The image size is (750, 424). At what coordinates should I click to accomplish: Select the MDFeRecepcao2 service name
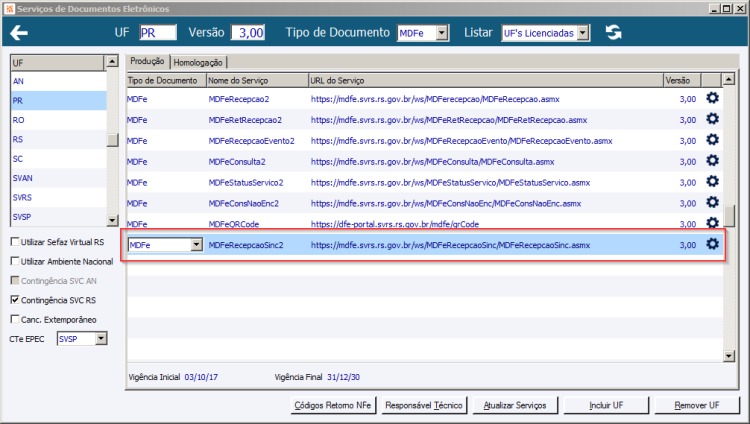pyautogui.click(x=239, y=99)
